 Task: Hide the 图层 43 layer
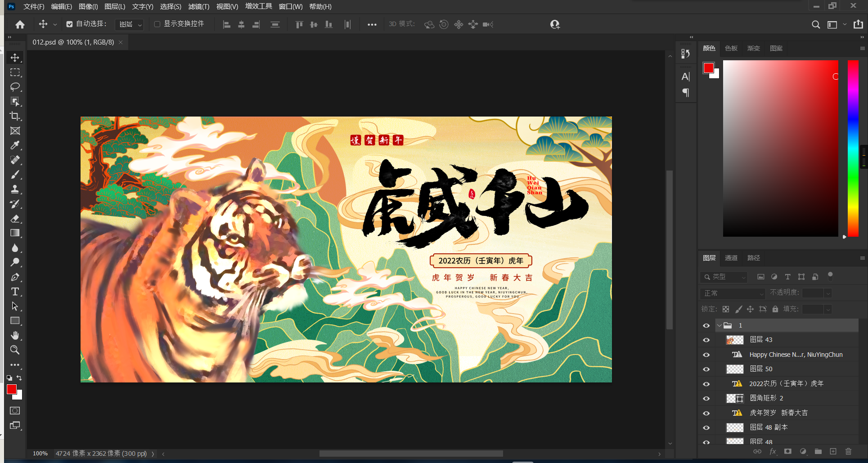coord(706,340)
